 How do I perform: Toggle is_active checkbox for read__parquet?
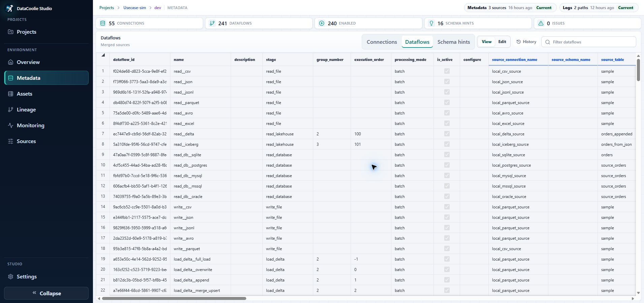pos(447,102)
